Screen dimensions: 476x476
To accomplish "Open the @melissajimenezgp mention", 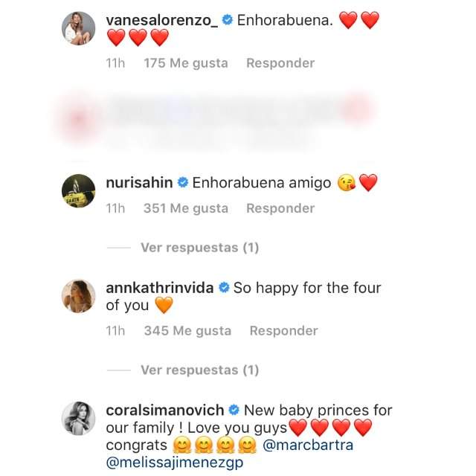I will tap(175, 463).
